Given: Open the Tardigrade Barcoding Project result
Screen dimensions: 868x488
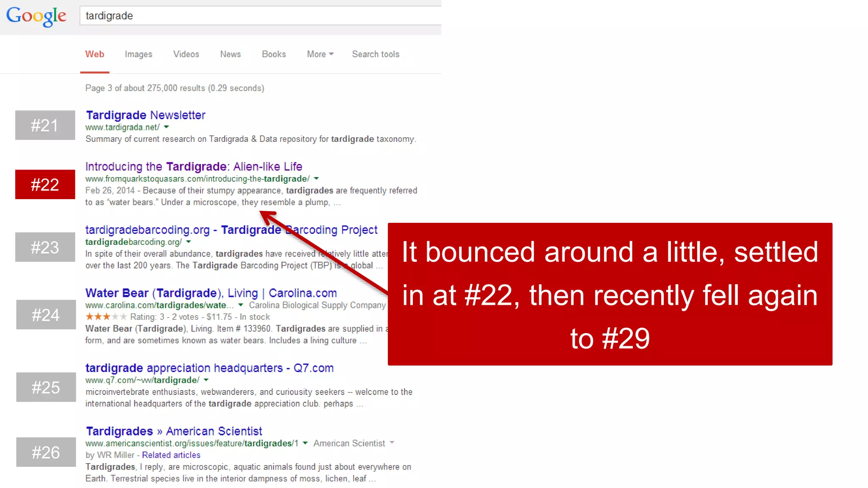Looking at the screenshot, I should [231, 230].
